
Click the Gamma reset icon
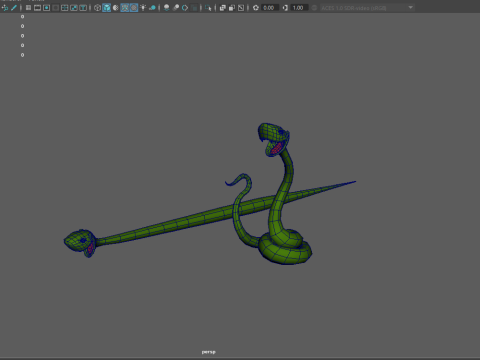click(x=285, y=8)
